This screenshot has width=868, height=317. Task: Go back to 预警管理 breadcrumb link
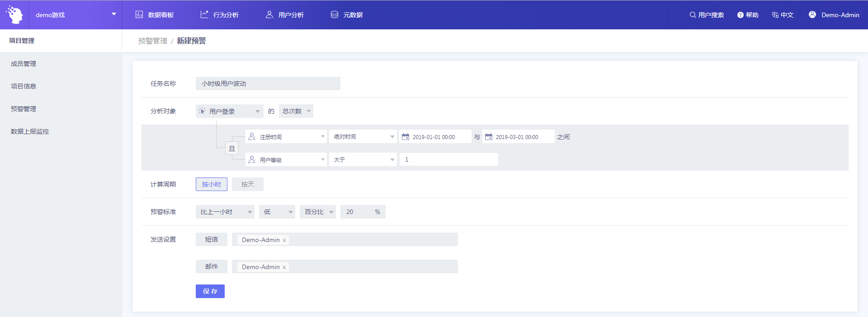(x=152, y=41)
